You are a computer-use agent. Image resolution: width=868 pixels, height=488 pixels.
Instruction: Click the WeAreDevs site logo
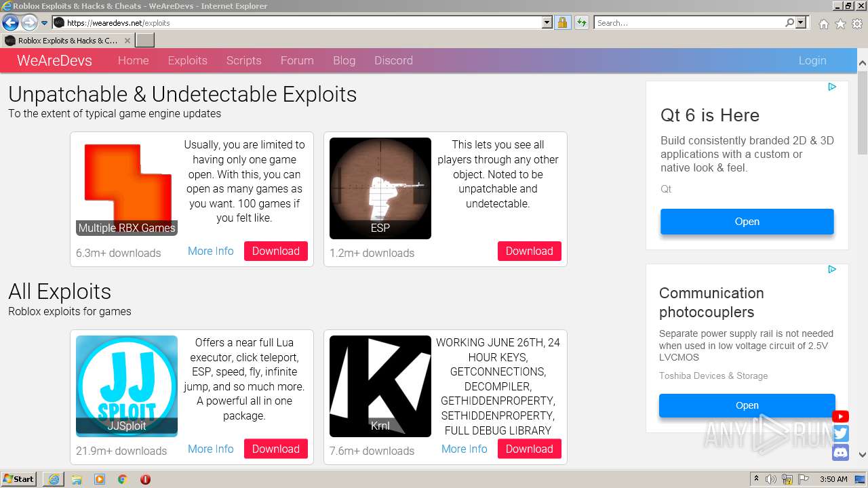[54, 60]
